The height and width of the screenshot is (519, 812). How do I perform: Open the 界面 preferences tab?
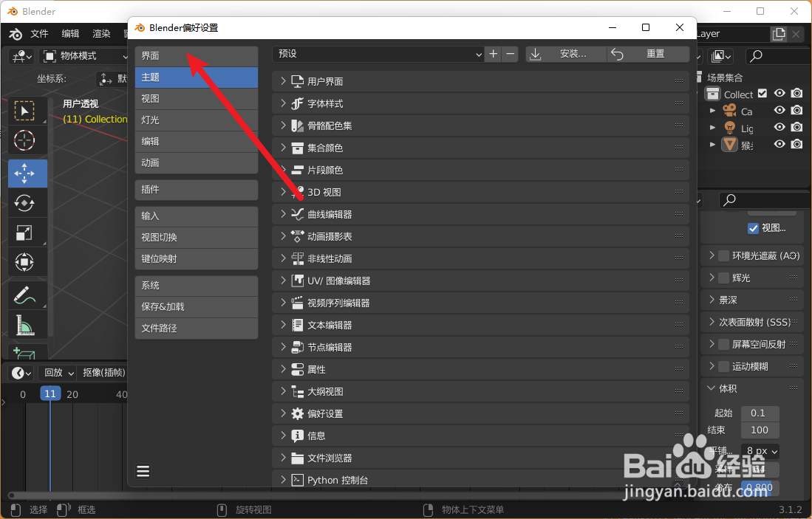tap(197, 56)
